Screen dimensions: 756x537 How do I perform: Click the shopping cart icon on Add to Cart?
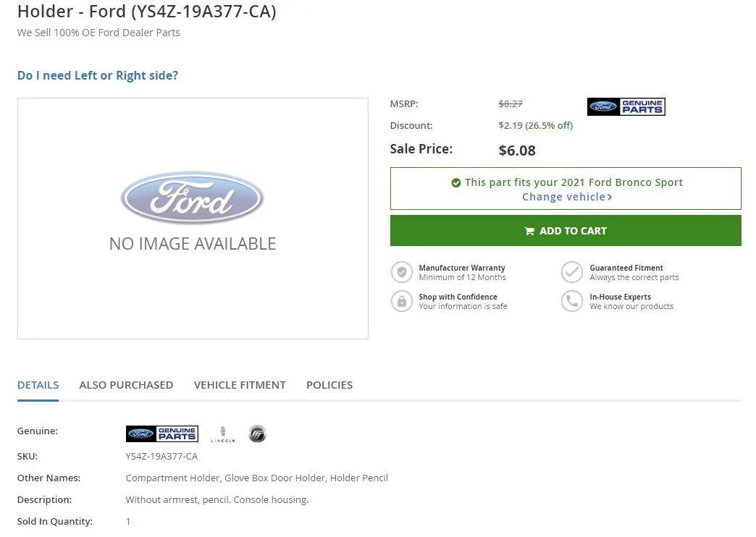click(529, 232)
